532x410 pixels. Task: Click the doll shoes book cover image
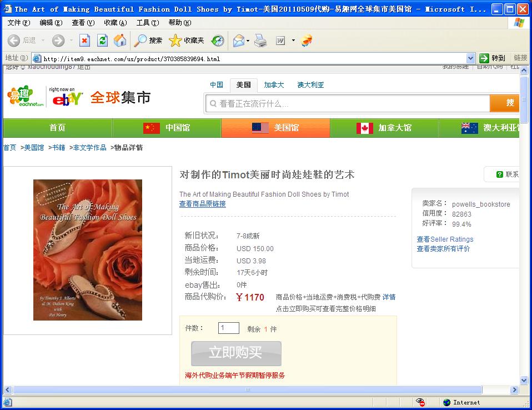pos(88,250)
